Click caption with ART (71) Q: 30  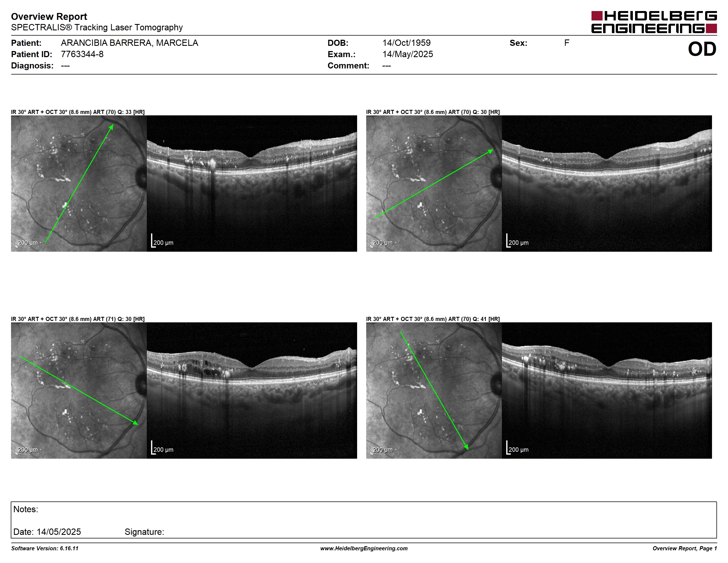click(x=78, y=319)
